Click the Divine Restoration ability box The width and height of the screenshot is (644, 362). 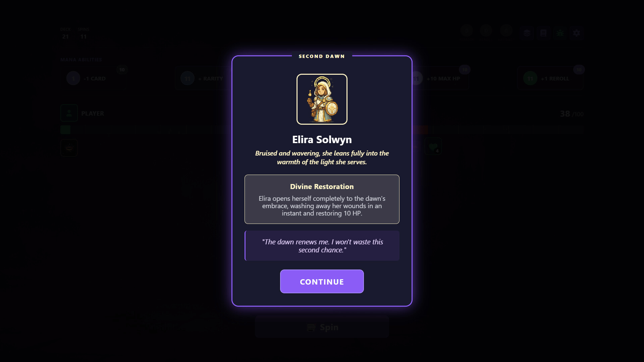point(322,199)
